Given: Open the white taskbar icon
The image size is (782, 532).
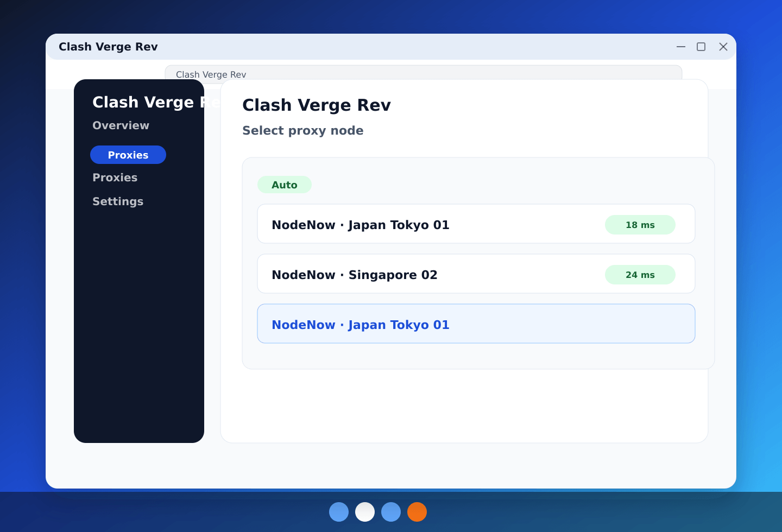Looking at the screenshot, I should (365, 512).
